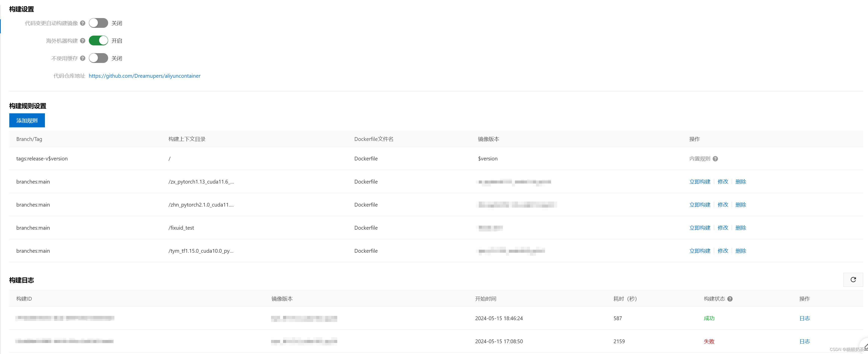The width and height of the screenshot is (868, 354).
Task: Click the 587 seconds duration cell
Action: tap(617, 318)
